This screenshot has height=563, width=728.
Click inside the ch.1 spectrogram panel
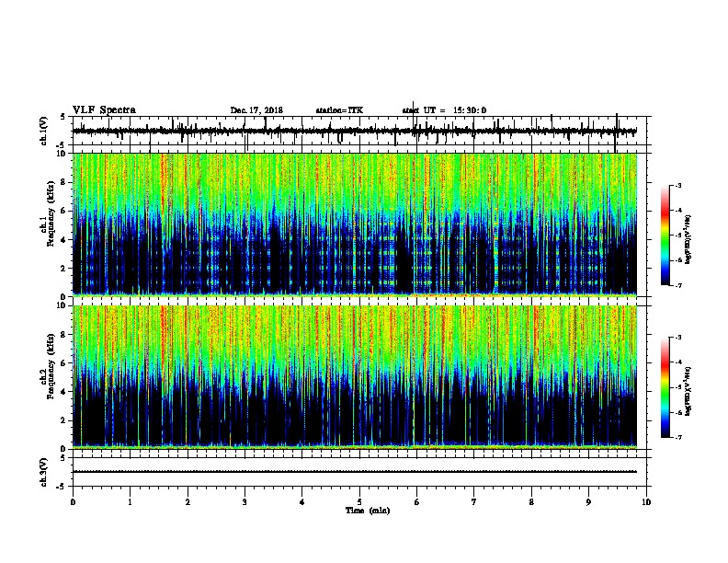[x=359, y=224]
